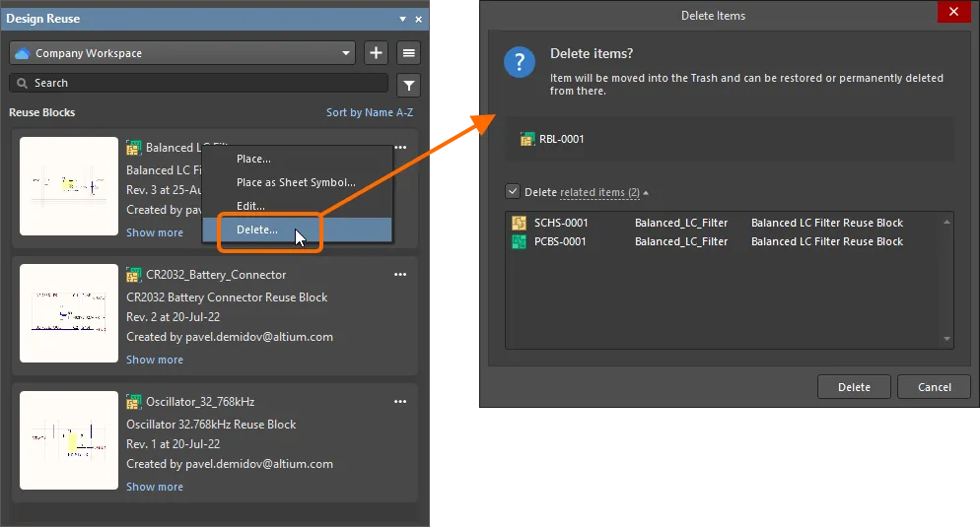Click reuse block icon beside CR2032_Battery_Connector
This screenshot has width=980, height=527.
click(x=134, y=276)
